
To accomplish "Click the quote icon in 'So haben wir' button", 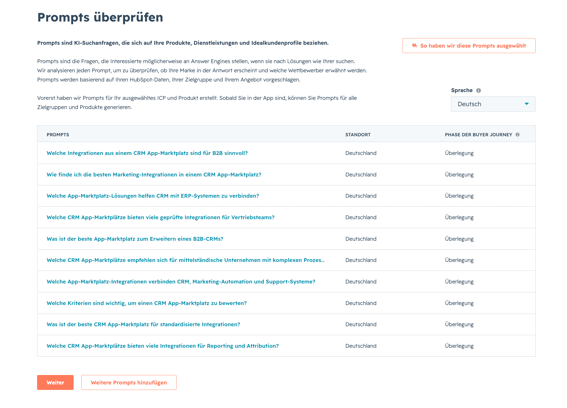I will [414, 46].
